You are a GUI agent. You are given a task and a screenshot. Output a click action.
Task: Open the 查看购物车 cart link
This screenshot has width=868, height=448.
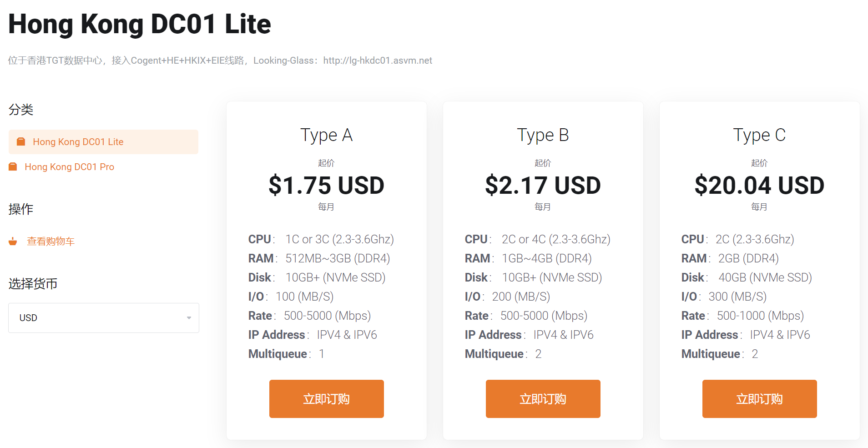pos(50,241)
